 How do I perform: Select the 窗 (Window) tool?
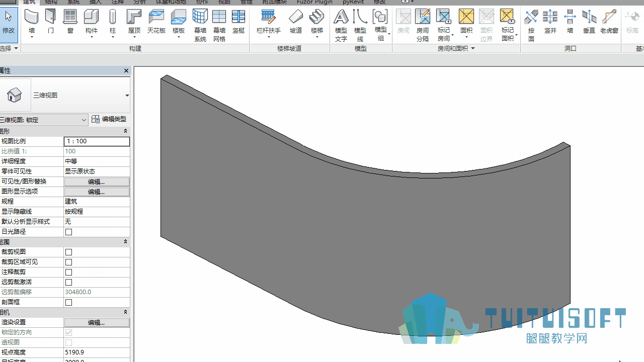[x=70, y=23]
